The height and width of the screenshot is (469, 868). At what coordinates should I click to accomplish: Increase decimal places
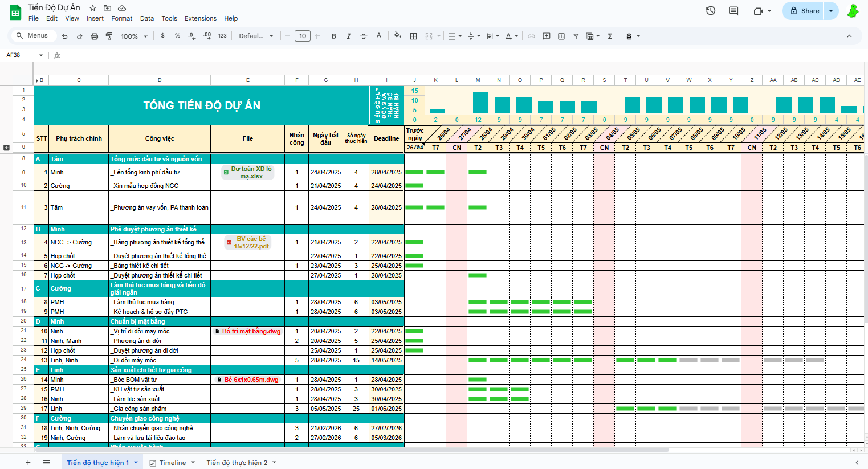207,36
